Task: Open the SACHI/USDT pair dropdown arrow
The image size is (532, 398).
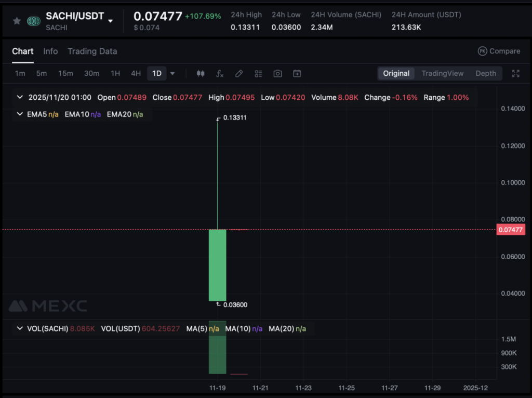Action: pyautogui.click(x=110, y=21)
